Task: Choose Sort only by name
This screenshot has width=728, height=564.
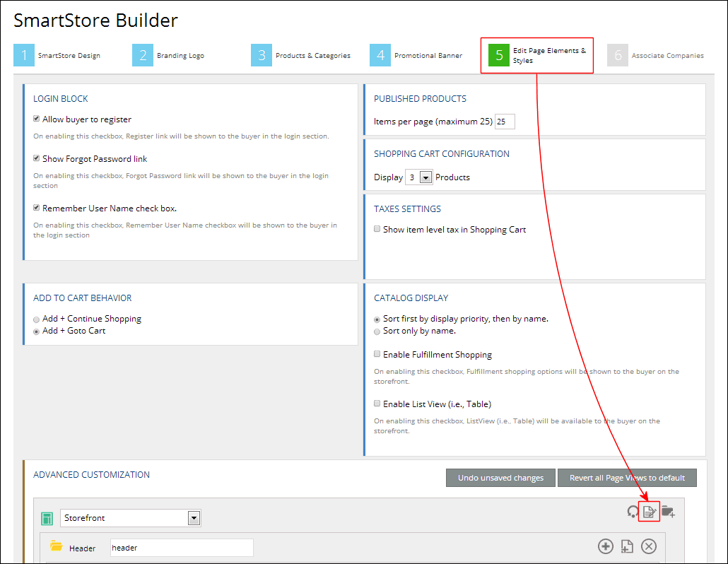Action: coord(377,331)
